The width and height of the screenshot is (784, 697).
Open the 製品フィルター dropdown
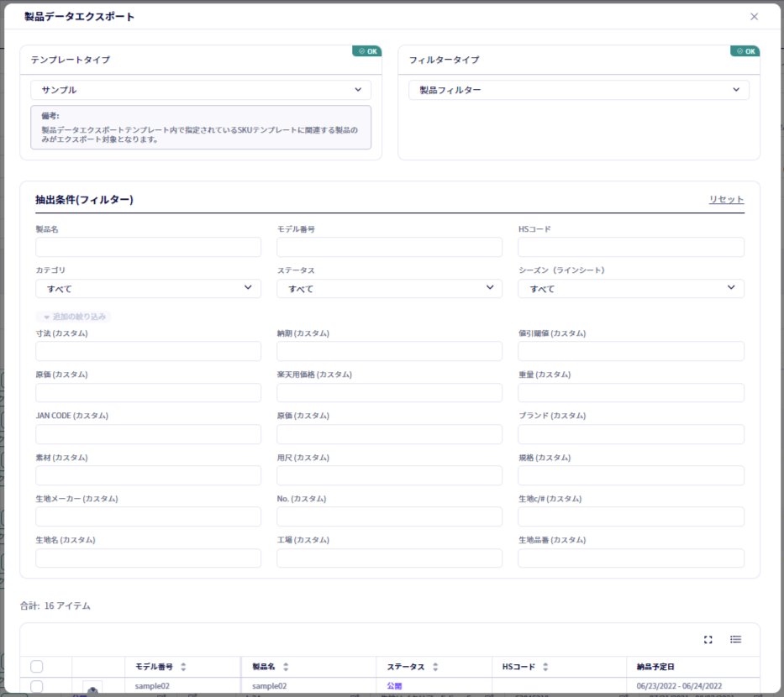click(x=579, y=90)
